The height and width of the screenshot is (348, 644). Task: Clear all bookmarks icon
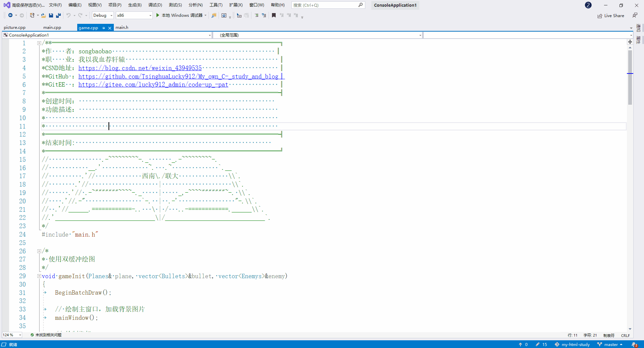click(296, 15)
